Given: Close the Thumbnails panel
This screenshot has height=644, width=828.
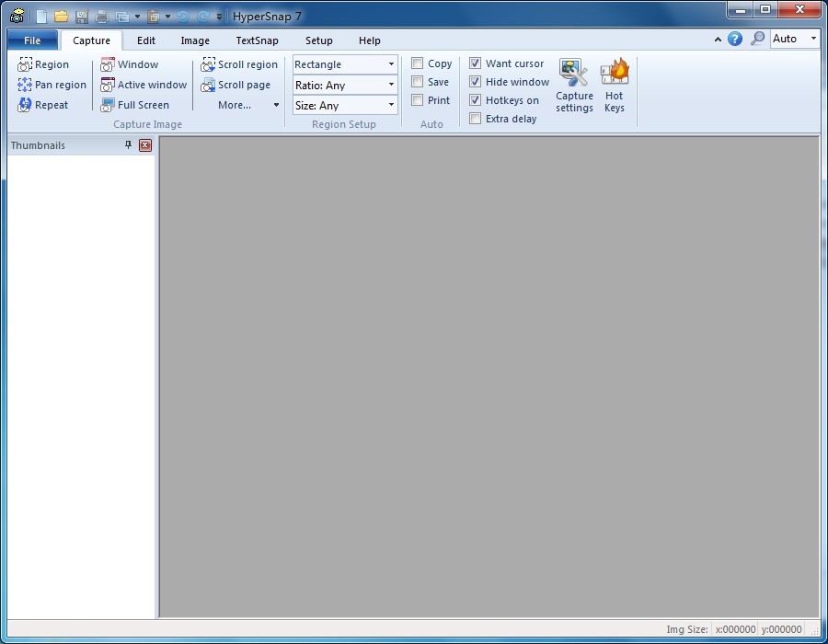Looking at the screenshot, I should coord(145,145).
